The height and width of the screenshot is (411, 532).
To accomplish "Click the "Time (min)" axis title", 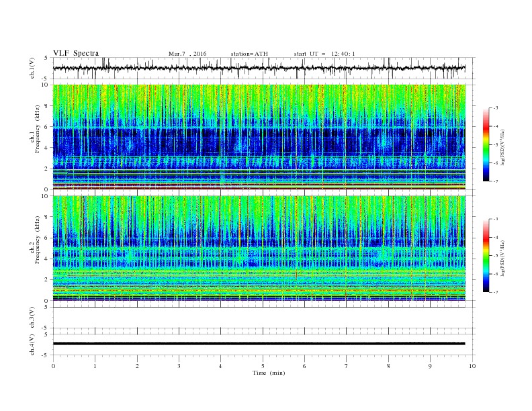I will [x=269, y=373].
